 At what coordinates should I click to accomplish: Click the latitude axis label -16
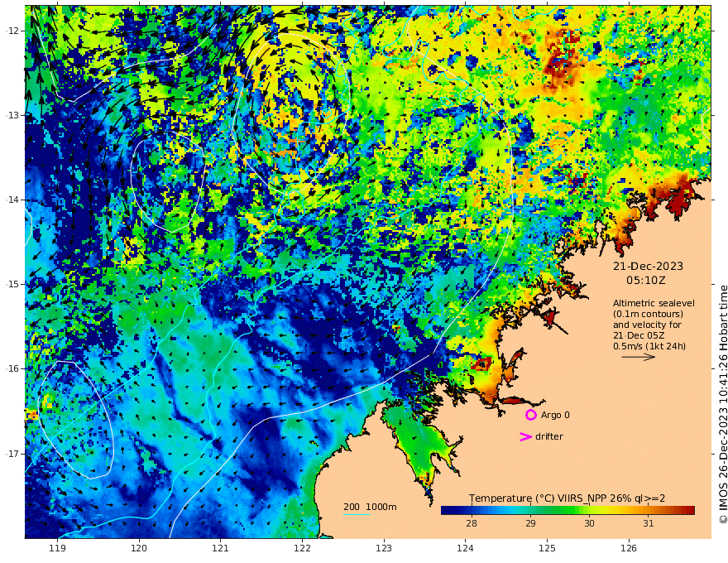point(12,368)
